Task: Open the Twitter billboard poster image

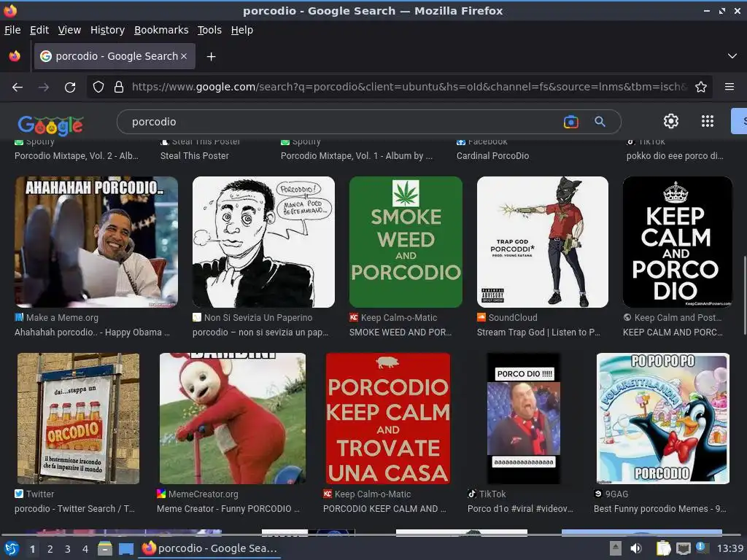Action: point(78,419)
